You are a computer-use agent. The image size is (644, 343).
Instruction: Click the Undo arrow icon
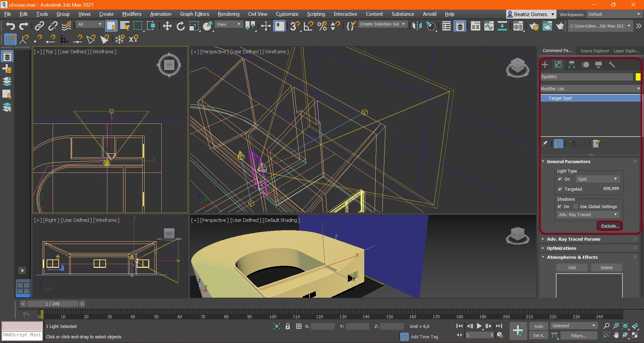tap(10, 26)
